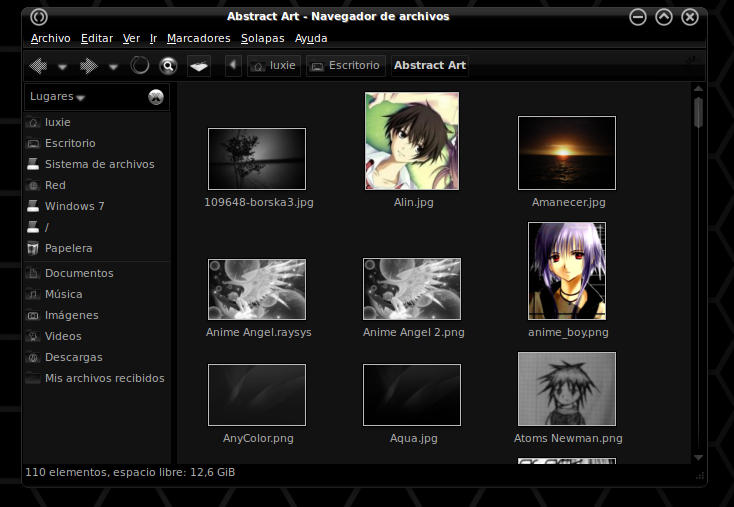Click the Música folder icon
This screenshot has height=507, width=734.
point(33,294)
